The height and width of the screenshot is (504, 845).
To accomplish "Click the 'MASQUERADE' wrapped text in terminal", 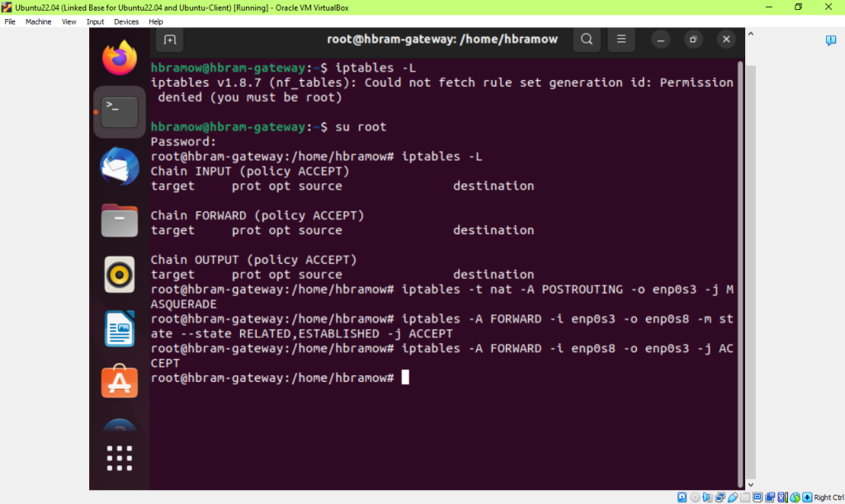I will [x=184, y=304].
